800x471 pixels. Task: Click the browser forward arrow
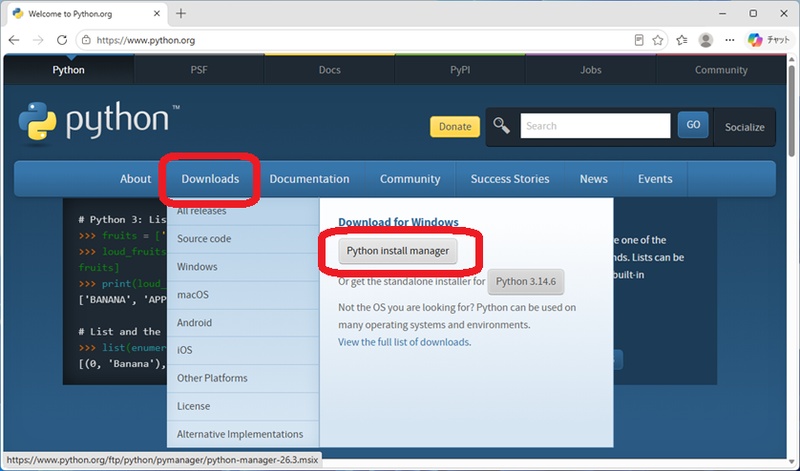[x=38, y=40]
